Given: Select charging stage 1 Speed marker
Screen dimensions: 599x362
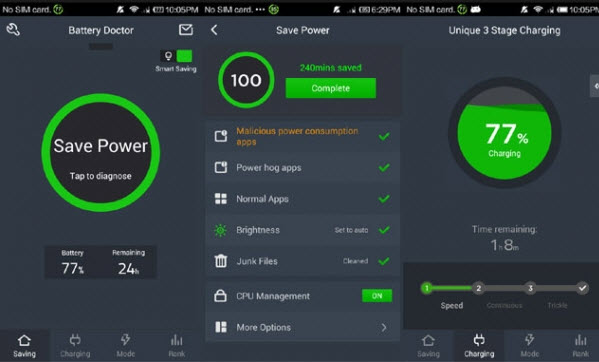Looking at the screenshot, I should (x=427, y=288).
